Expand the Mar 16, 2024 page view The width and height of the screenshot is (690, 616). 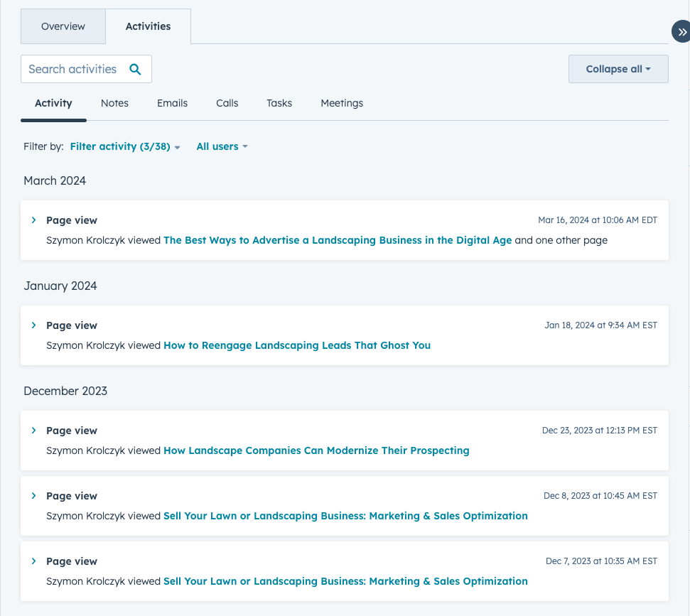pos(33,220)
